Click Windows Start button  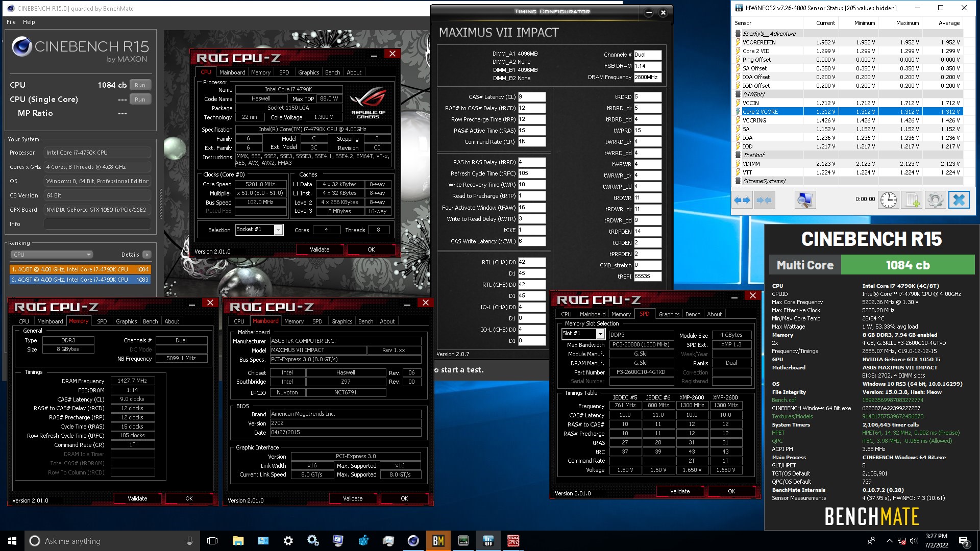12,541
